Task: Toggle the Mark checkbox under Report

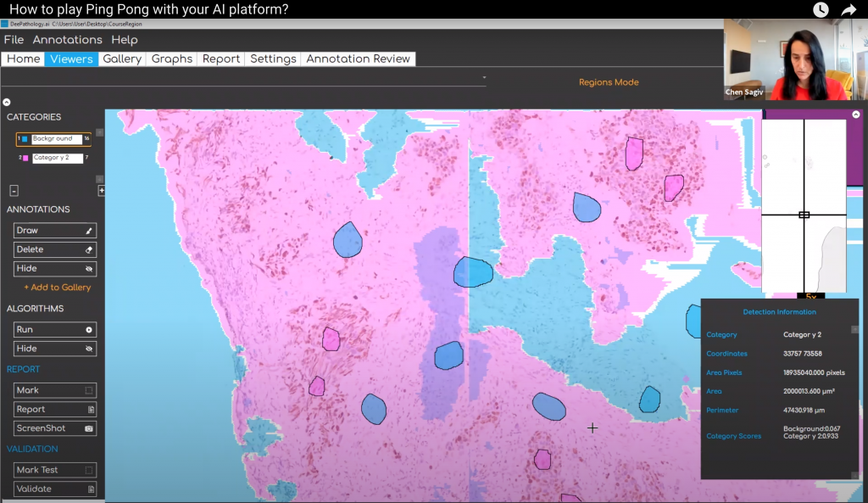Action: pyautogui.click(x=88, y=390)
